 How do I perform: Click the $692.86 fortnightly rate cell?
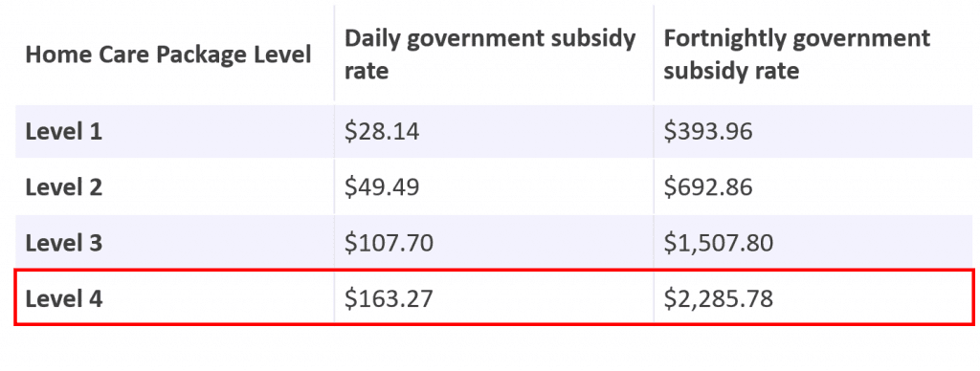708,186
